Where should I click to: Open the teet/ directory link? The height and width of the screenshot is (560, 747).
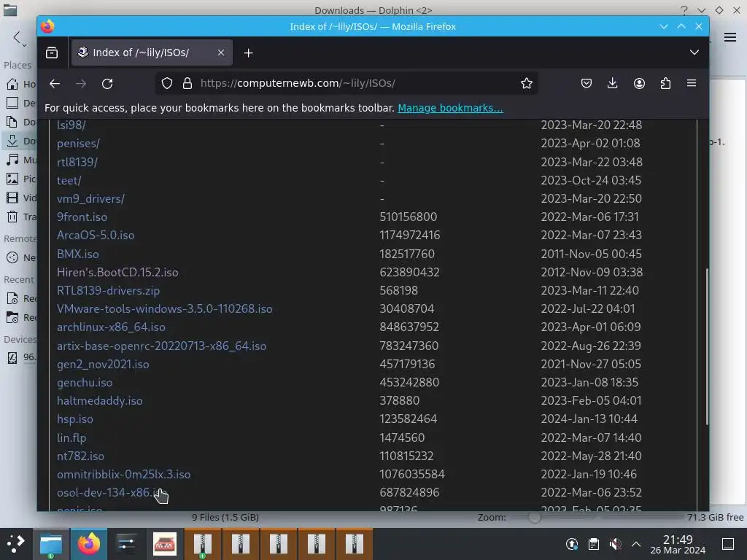69,181
